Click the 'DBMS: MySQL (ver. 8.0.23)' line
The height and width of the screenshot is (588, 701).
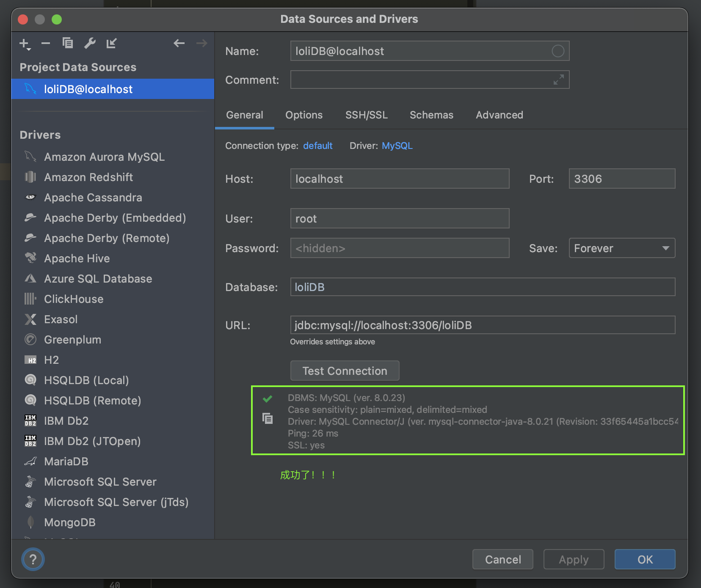coord(346,398)
